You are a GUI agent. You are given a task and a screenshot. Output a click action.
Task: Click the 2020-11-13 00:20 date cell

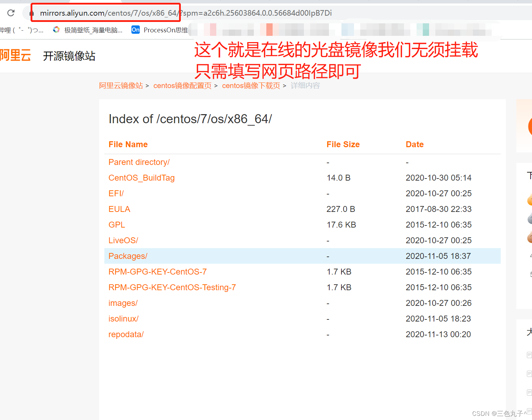tap(438, 334)
